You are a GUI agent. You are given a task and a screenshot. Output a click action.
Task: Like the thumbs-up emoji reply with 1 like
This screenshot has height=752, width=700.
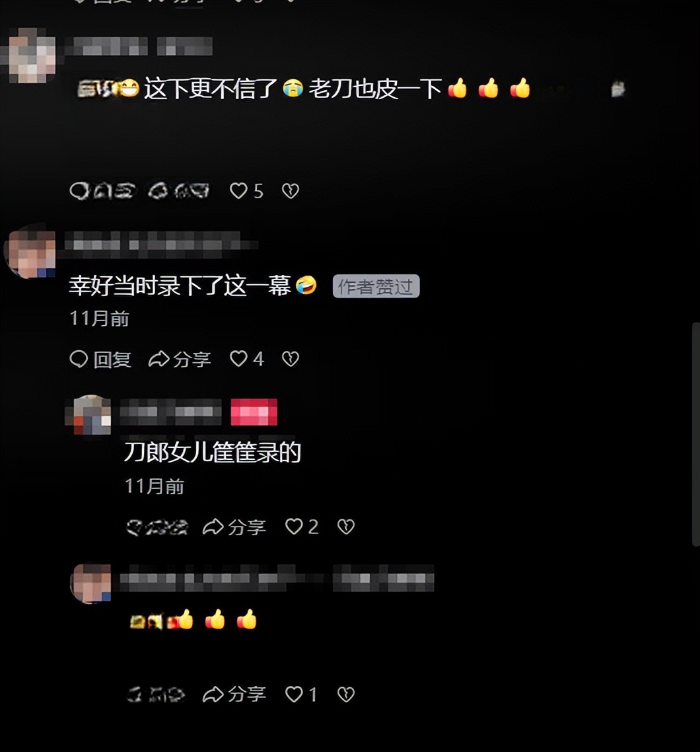click(x=301, y=694)
